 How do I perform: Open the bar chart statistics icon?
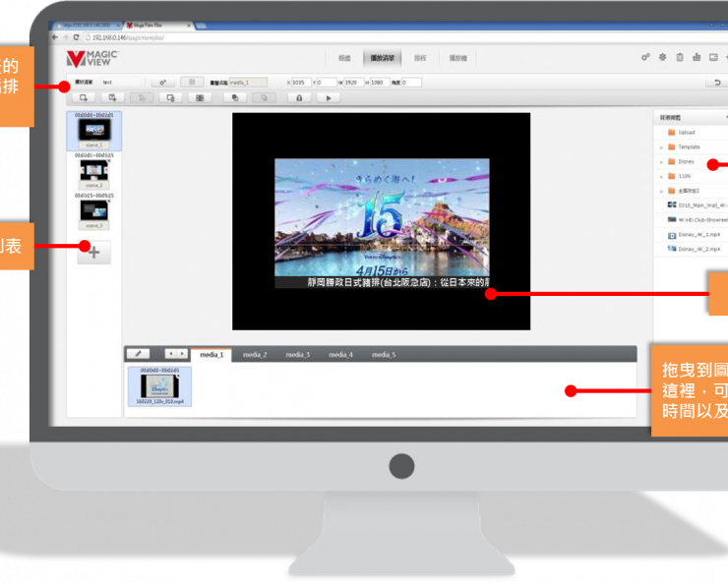pyautogui.click(x=697, y=58)
